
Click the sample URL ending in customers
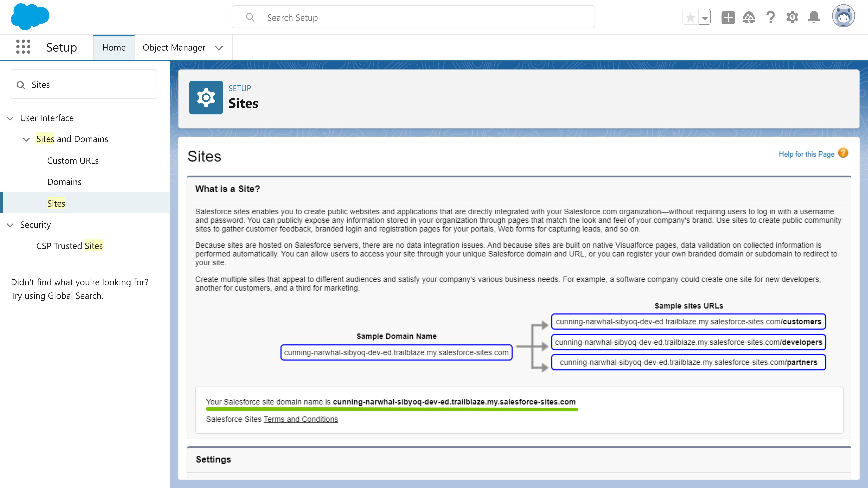(688, 322)
